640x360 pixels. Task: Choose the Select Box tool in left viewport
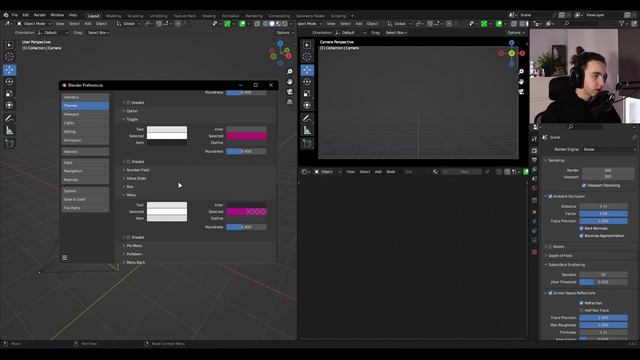pos(9,45)
